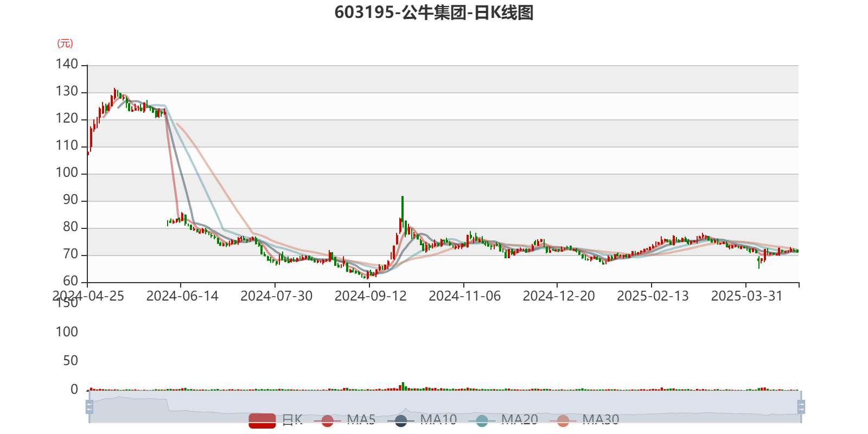Viewport: 868px width, 434px height.
Task: Click the MA5 legend circle marker
Action: [327, 420]
